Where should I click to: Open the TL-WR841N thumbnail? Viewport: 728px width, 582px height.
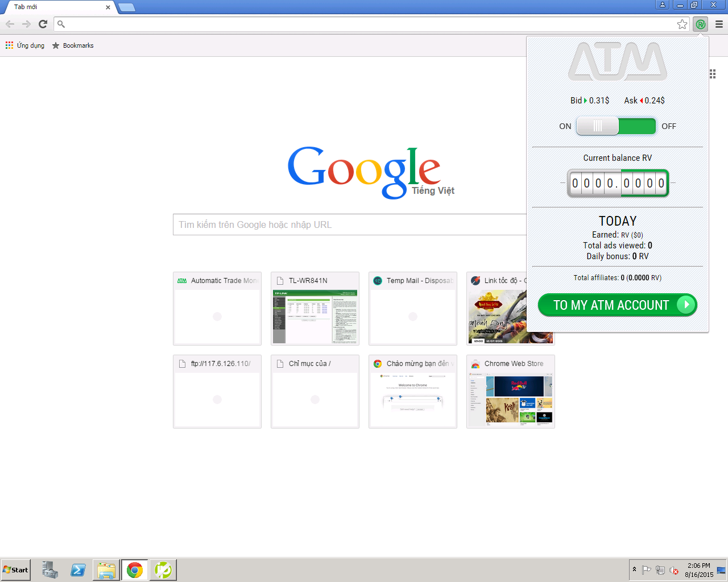pos(315,309)
